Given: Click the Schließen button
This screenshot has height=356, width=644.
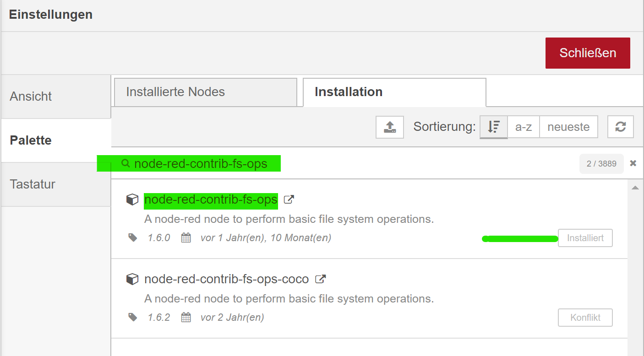Looking at the screenshot, I should click(x=588, y=53).
